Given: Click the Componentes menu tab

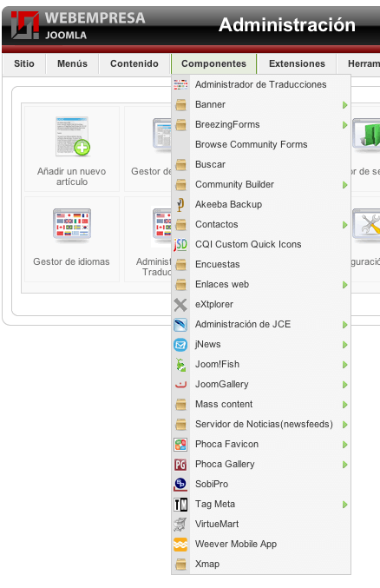Looking at the screenshot, I should pos(213,63).
